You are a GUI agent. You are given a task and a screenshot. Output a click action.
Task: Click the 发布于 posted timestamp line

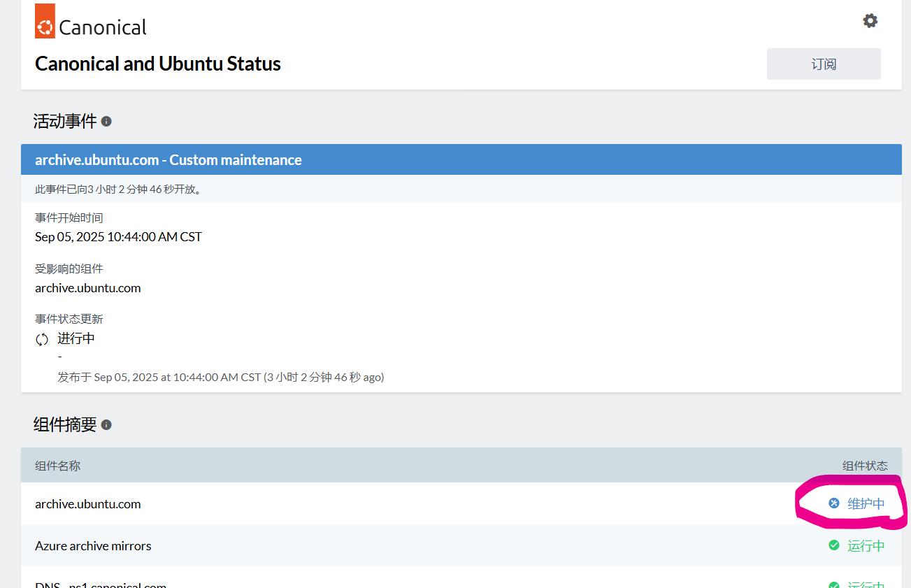[x=220, y=378]
